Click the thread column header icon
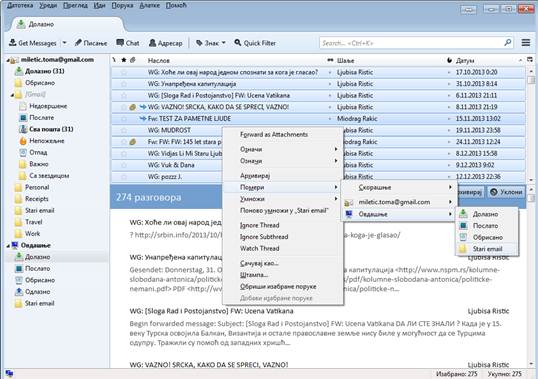 pos(114,60)
